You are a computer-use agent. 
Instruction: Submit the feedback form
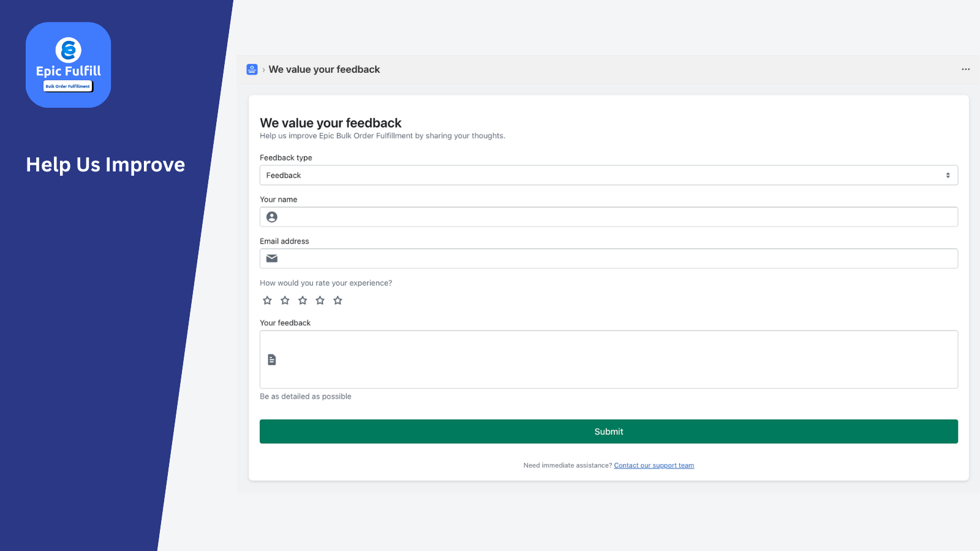[608, 431]
